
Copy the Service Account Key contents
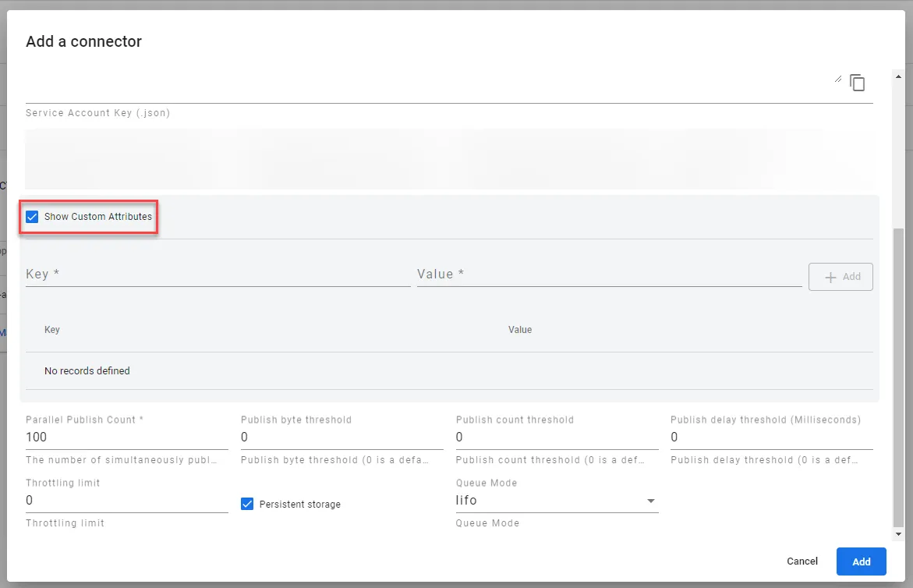click(x=857, y=83)
